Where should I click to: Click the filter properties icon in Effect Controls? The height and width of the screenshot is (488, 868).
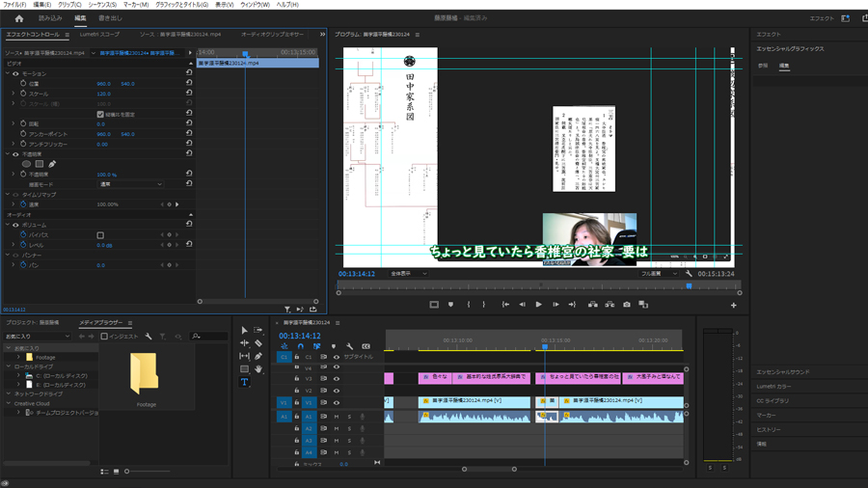[x=287, y=310]
